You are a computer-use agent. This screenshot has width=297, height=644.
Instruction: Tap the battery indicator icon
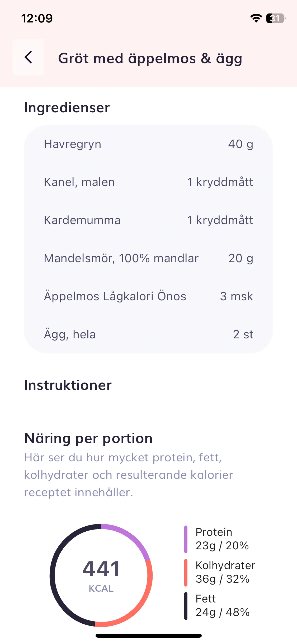tap(276, 18)
